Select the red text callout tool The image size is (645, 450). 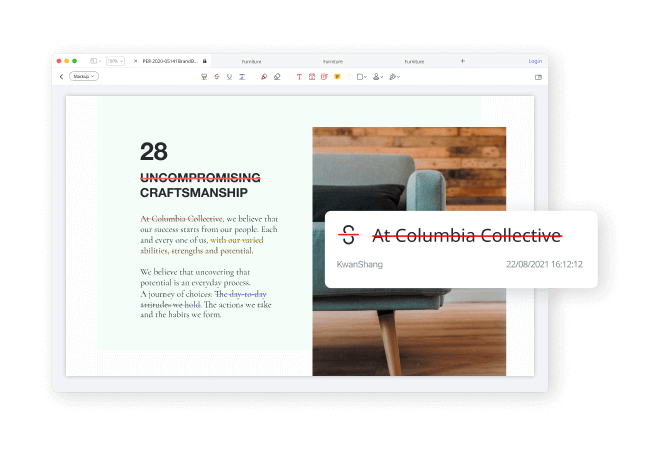[324, 77]
